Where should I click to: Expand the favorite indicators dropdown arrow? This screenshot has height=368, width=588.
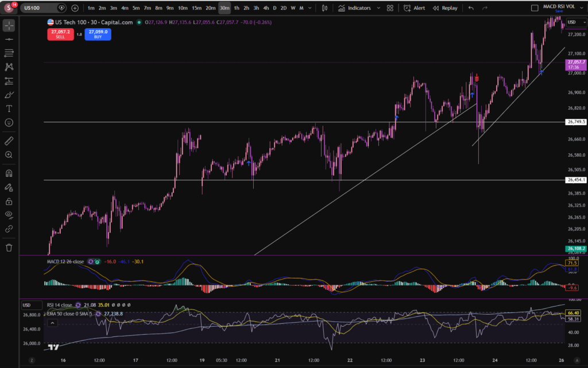(378, 8)
